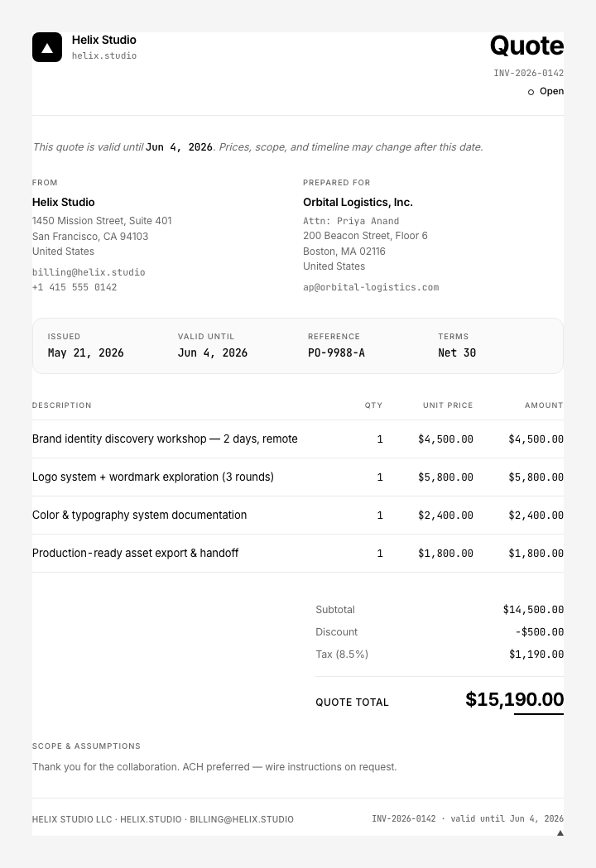The width and height of the screenshot is (596, 868).
Task: Click the Quote title heading
Action: pyautogui.click(x=526, y=46)
